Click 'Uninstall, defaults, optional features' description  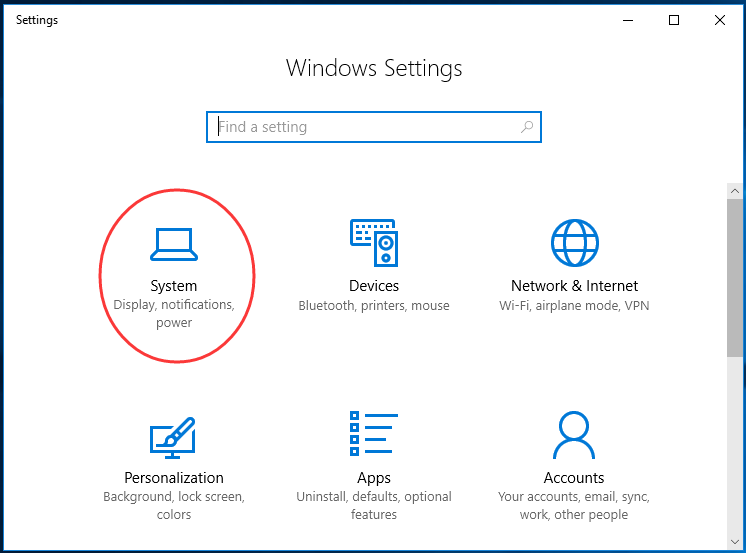(374, 505)
